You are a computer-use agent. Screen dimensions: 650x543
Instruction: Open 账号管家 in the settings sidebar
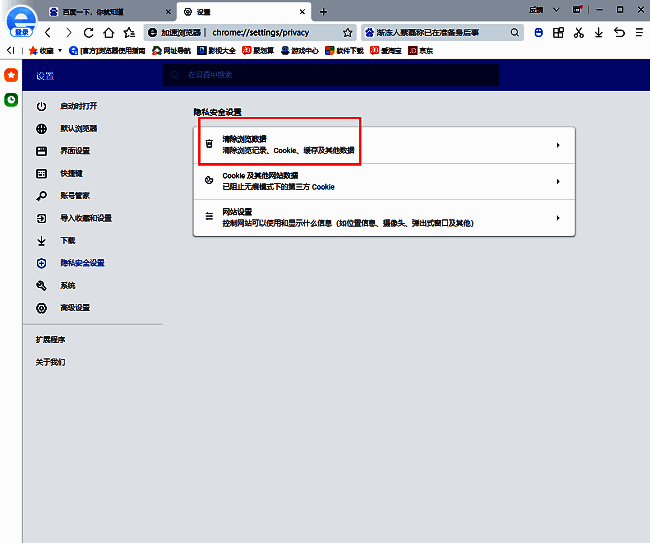pos(75,196)
